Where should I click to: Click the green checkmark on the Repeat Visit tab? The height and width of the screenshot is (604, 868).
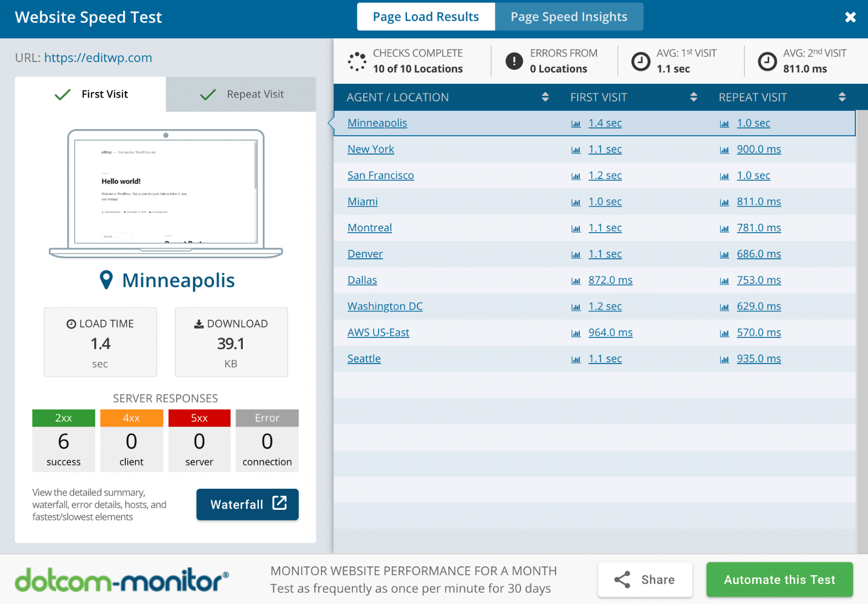207,94
